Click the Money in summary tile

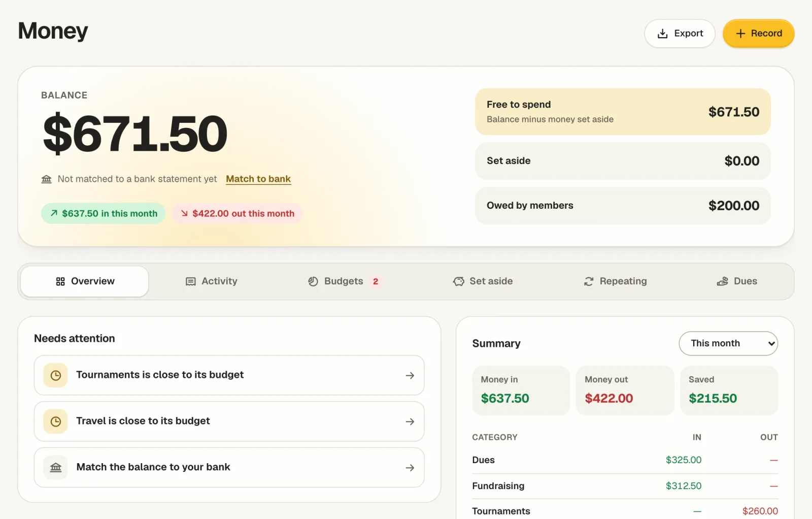click(x=521, y=391)
